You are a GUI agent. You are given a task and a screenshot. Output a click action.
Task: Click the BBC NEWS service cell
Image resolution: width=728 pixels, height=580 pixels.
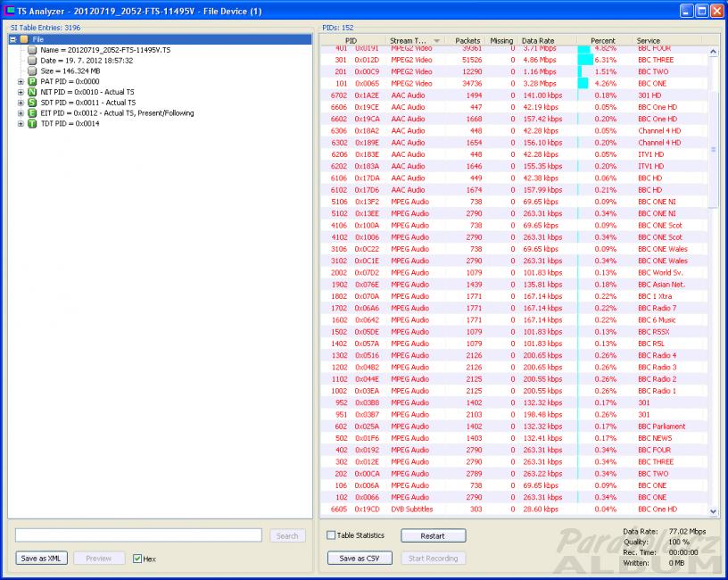(x=655, y=438)
